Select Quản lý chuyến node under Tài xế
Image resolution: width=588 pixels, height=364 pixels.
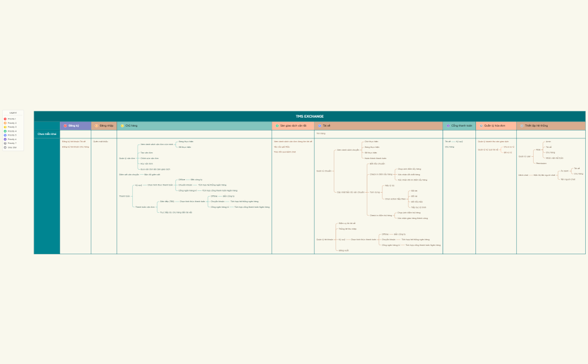[324, 171]
